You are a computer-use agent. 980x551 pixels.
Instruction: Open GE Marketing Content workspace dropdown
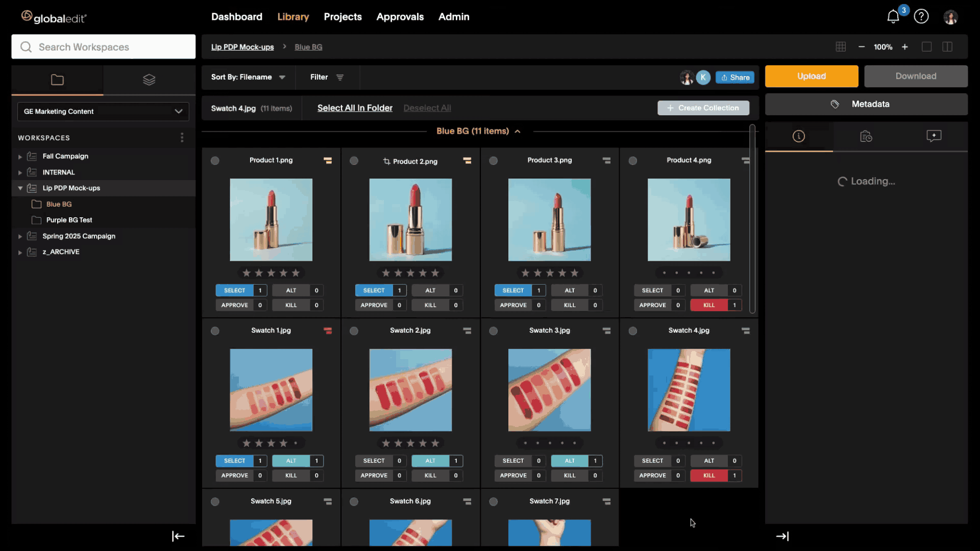(x=103, y=112)
